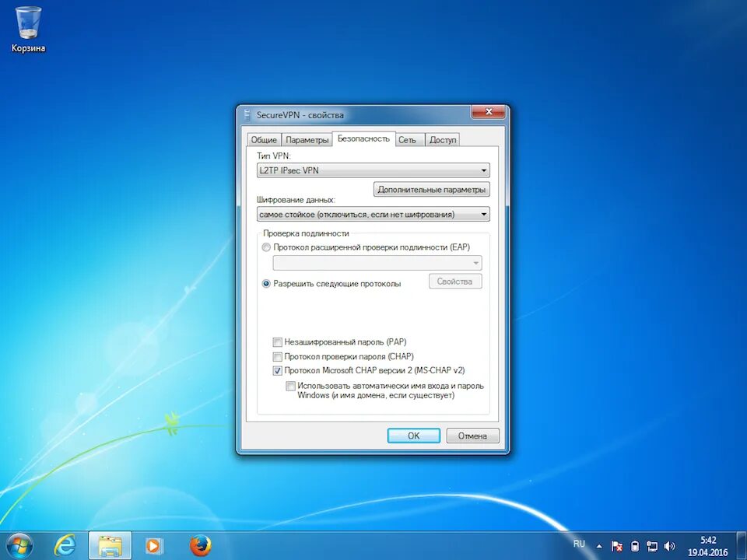Close the SecureVPN properties dialog
Image resolution: width=747 pixels, height=560 pixels.
489,112
